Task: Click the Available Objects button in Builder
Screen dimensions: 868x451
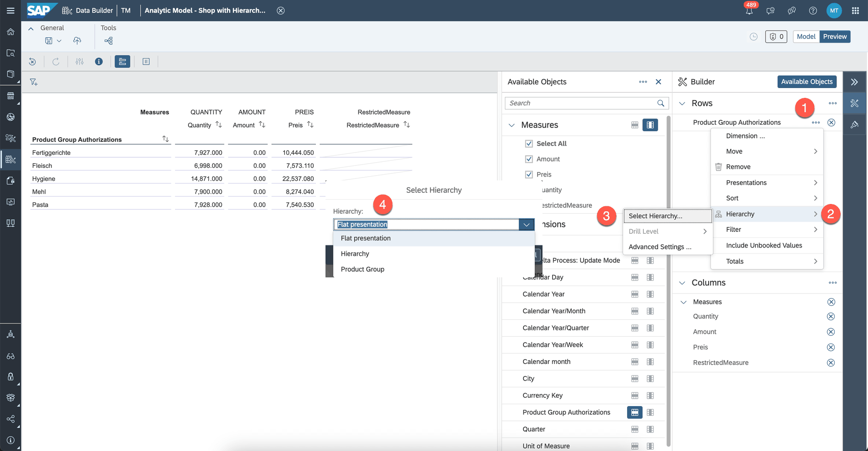Action: click(807, 82)
